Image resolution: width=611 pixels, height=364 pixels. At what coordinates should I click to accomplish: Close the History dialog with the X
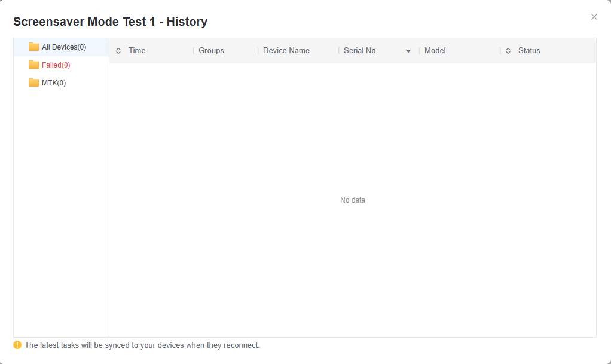[x=594, y=17]
